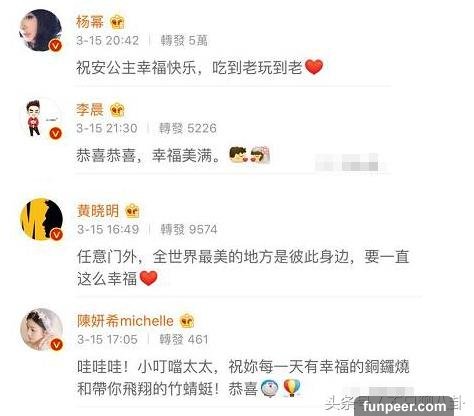This screenshot has height=416, width=474.
Task: Open 李晨's cartoon avatar
Action: [41, 119]
